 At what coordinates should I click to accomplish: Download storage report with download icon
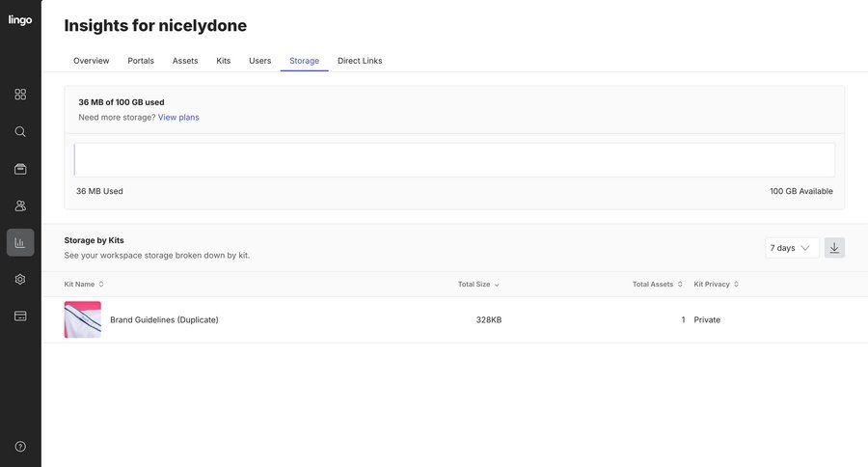click(834, 248)
